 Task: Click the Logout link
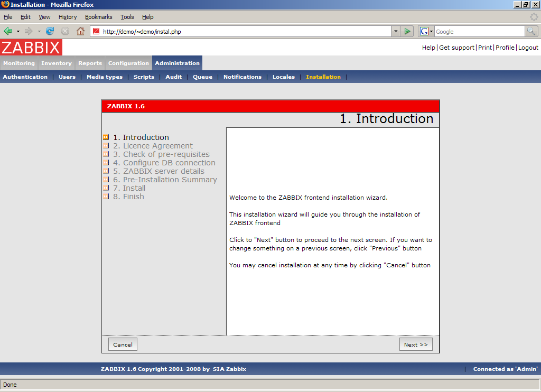pos(528,48)
